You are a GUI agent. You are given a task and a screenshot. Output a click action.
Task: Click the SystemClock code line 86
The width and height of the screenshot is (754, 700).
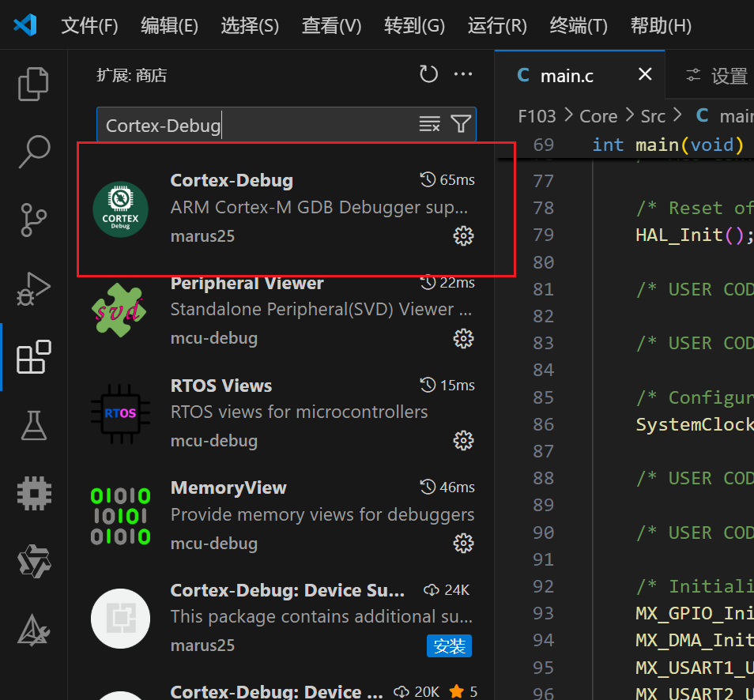click(695, 424)
